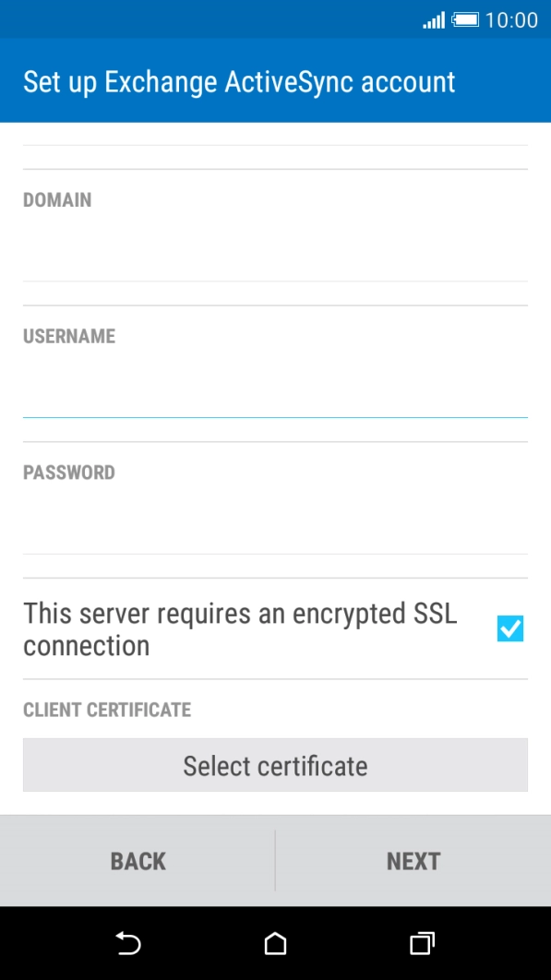Tap the DOMAIN section heading
The image size is (551, 980).
pyautogui.click(x=57, y=199)
